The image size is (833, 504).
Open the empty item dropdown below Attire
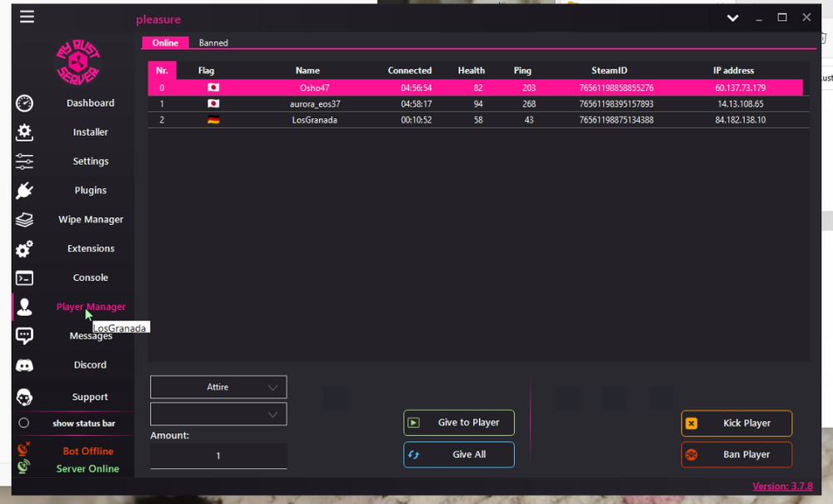pyautogui.click(x=218, y=414)
